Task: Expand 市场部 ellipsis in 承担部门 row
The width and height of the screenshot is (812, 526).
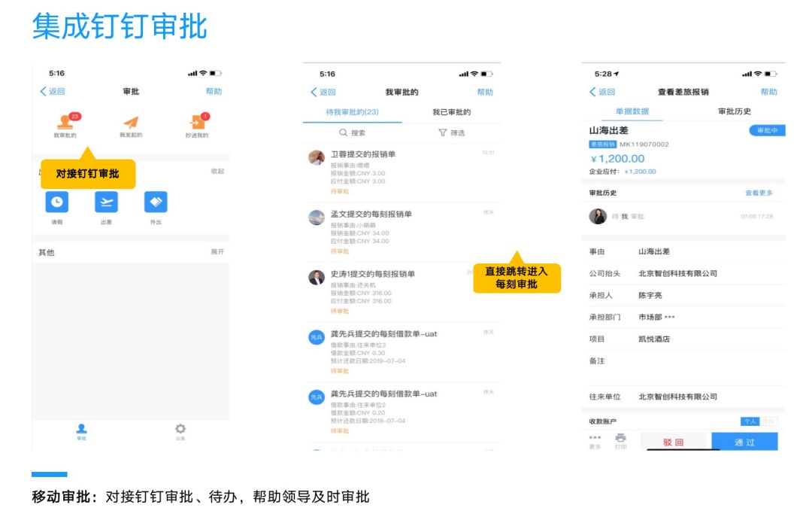Action: coord(670,317)
